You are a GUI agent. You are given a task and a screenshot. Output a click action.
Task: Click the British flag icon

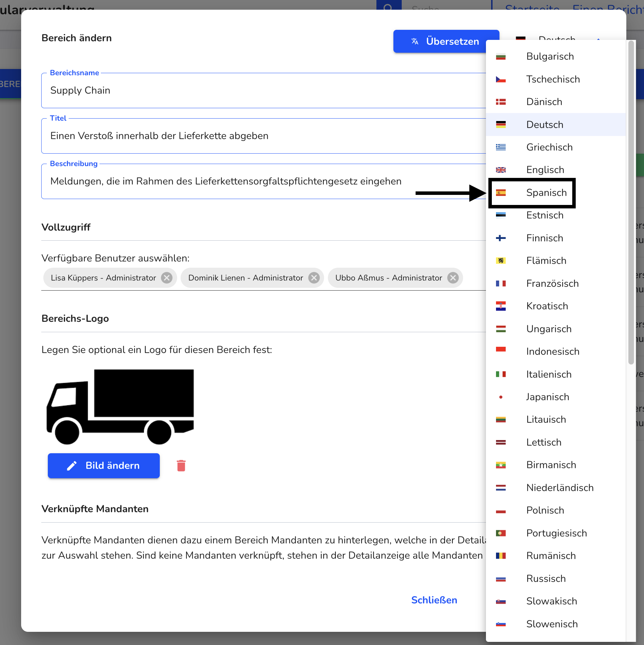pyautogui.click(x=501, y=170)
